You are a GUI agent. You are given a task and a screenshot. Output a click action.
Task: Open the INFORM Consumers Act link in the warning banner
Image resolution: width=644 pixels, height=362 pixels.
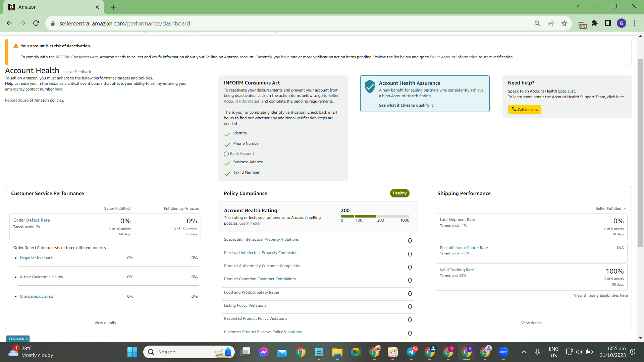(x=77, y=57)
